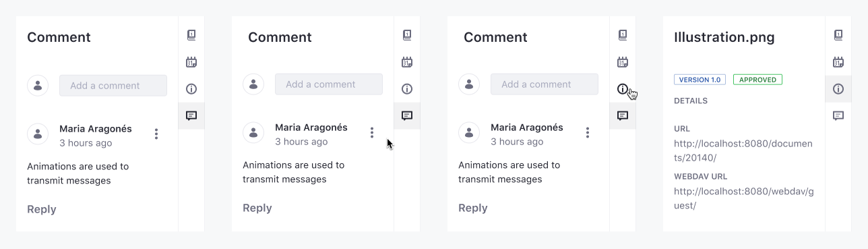Focus the Add a comment field in the third panel

[545, 84]
